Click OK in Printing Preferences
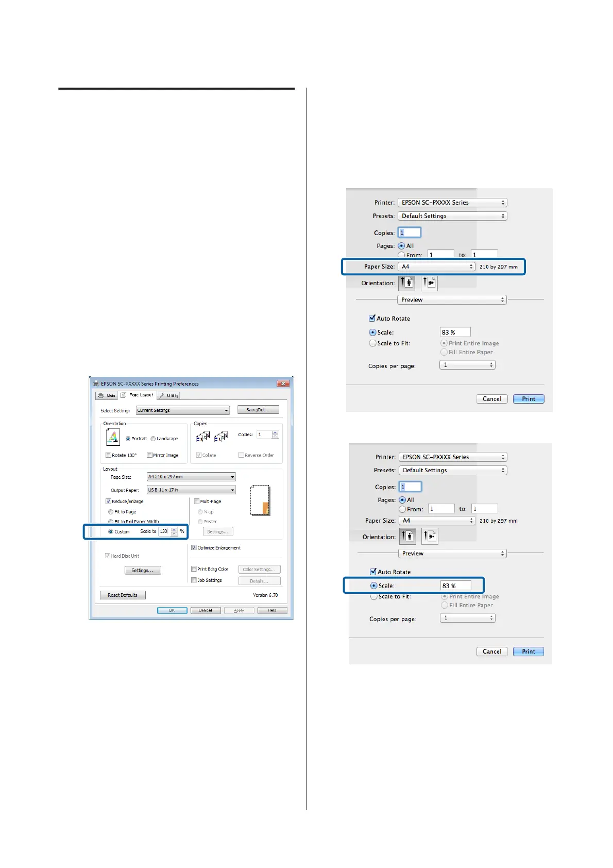 coord(172,610)
